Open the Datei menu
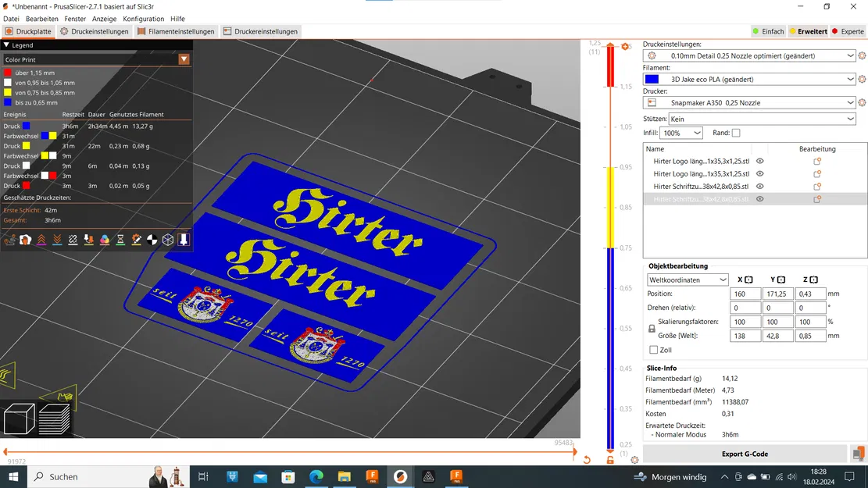The image size is (868, 488). click(11, 19)
